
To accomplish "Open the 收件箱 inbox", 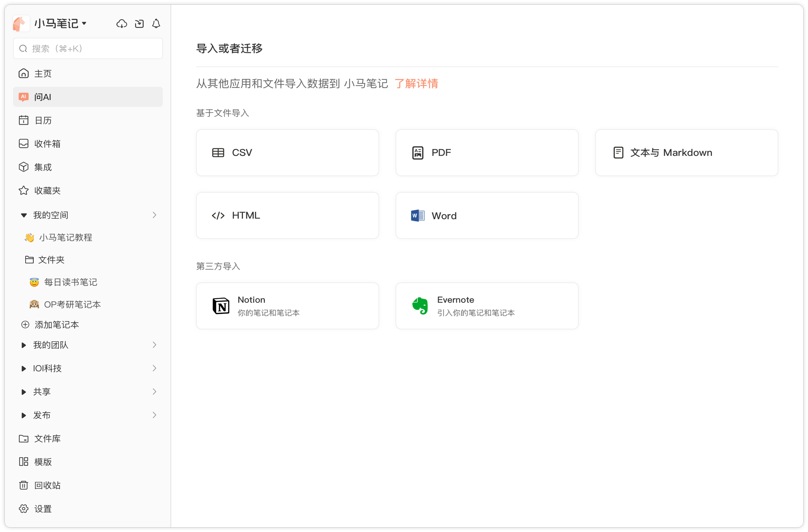I will click(47, 143).
